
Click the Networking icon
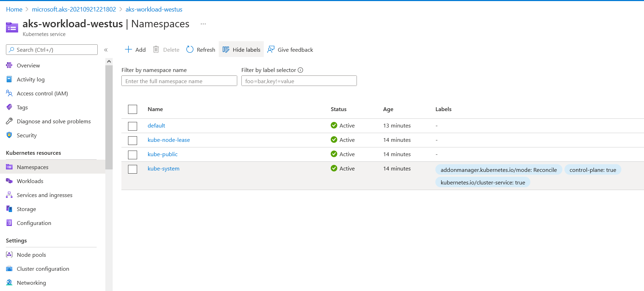[x=9, y=283]
